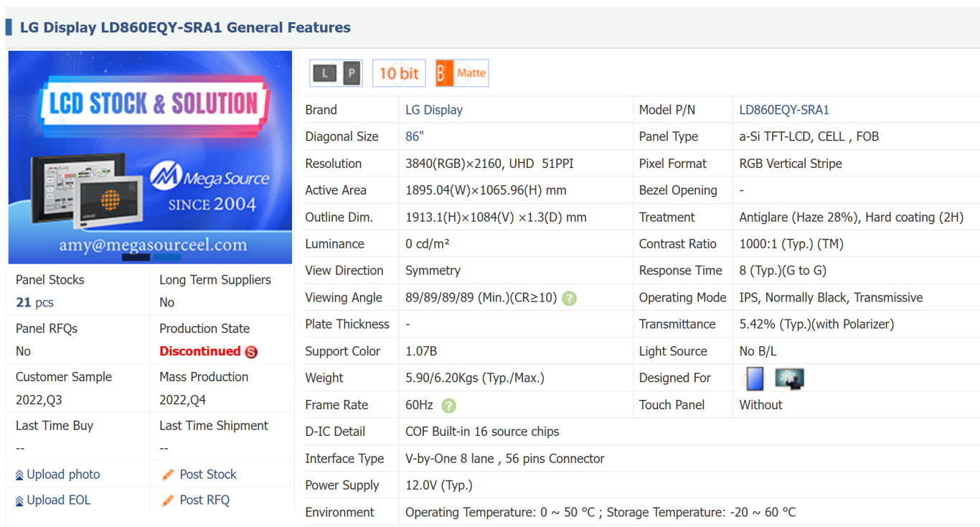Click the Upload photo arrow icon
Image resolution: width=980 pixels, height=527 pixels.
pyautogui.click(x=19, y=475)
